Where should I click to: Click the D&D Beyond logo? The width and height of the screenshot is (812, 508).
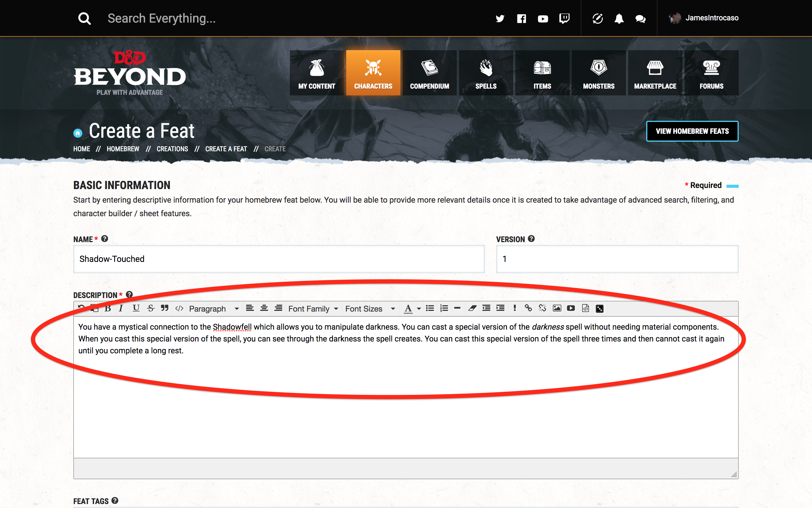pos(129,73)
